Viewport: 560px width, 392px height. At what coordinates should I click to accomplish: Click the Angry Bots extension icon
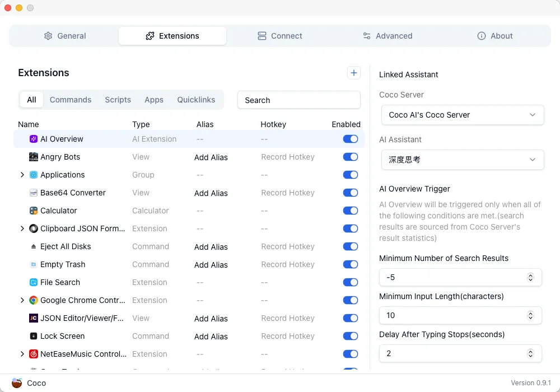pos(34,157)
